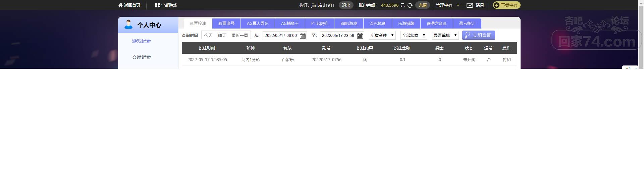
Task: Switch to the 乐游棋牌 tab
Action: [406, 24]
